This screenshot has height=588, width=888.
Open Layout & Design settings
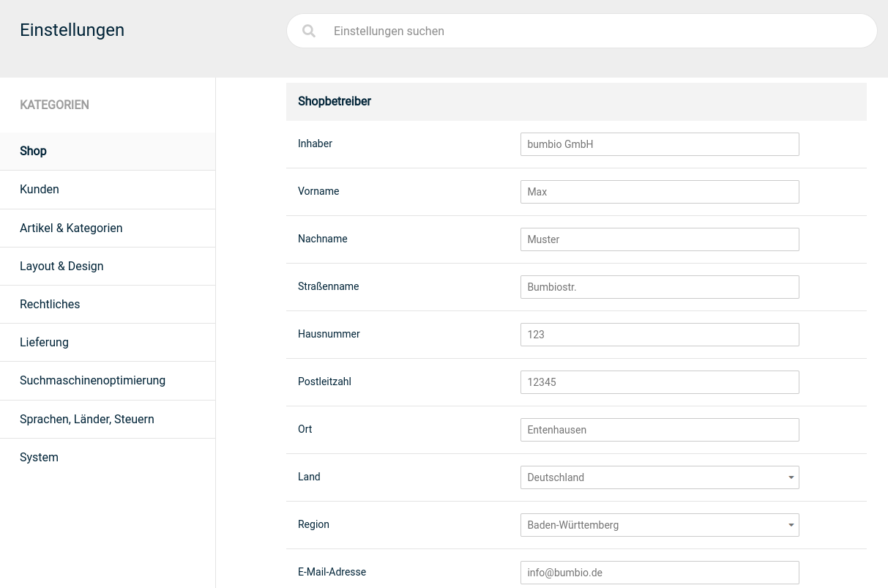61,266
